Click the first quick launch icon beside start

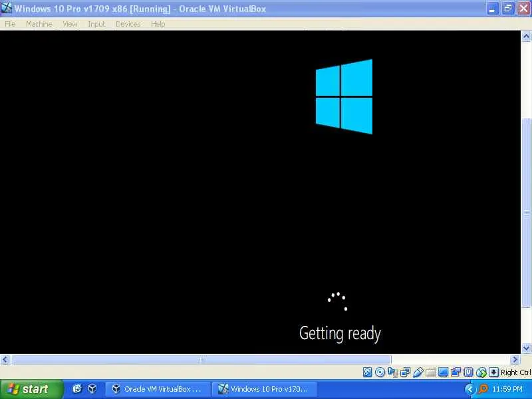[x=77, y=389]
